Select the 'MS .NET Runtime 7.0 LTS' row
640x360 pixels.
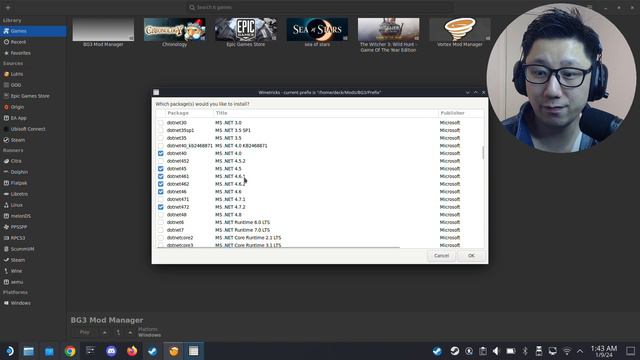point(320,230)
